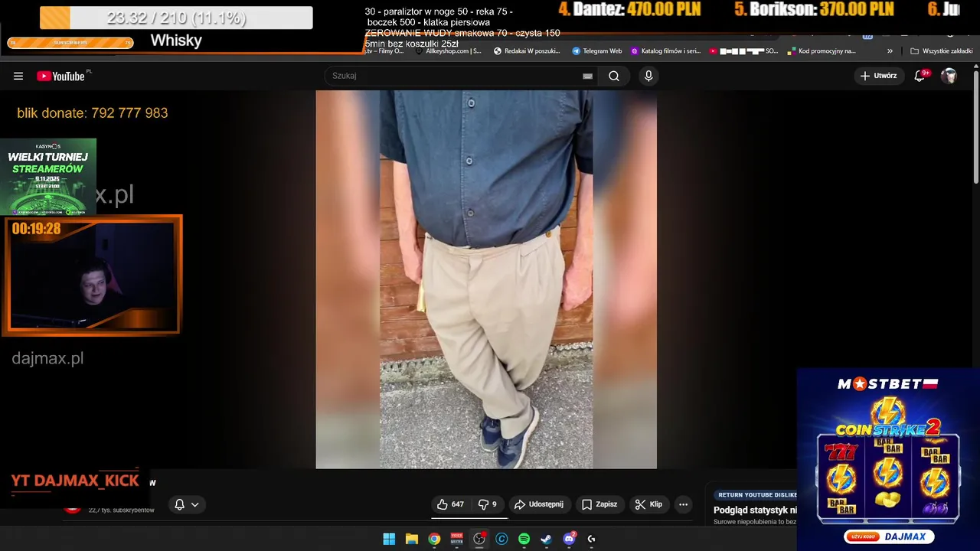
Task: Open the 'Telegram Web' bookmark
Action: coord(596,51)
